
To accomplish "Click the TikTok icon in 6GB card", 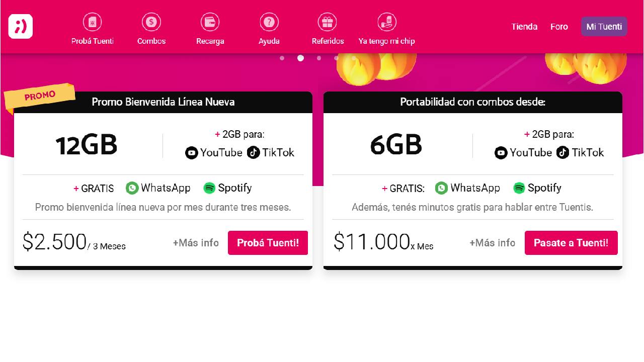I will pos(562,153).
